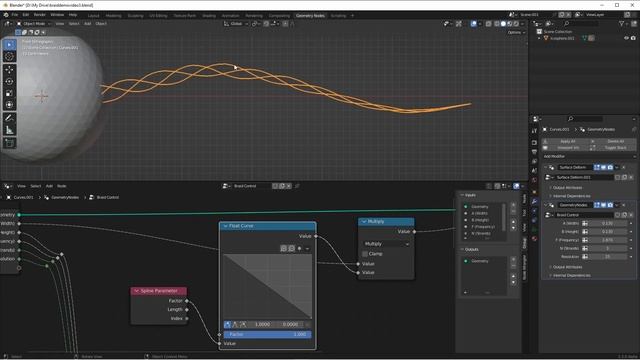Open the View Layer properties tab icon
The image size is (640, 360).
[x=534, y=162]
